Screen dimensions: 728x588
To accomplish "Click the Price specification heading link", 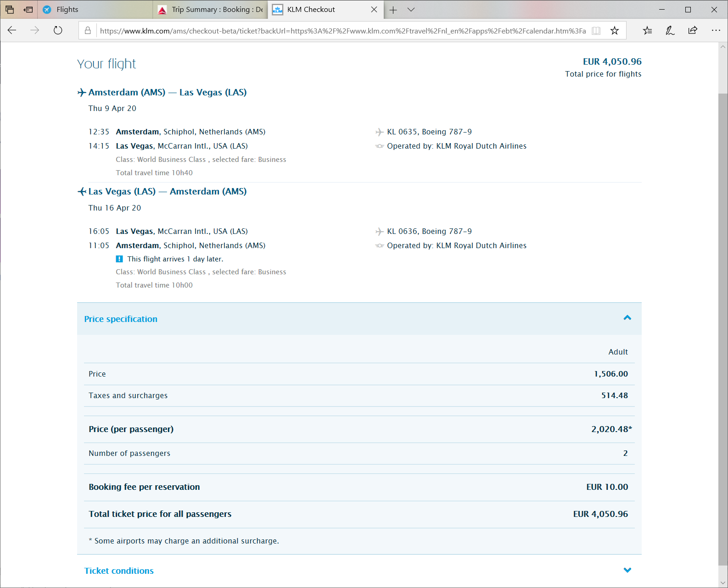I will [121, 319].
